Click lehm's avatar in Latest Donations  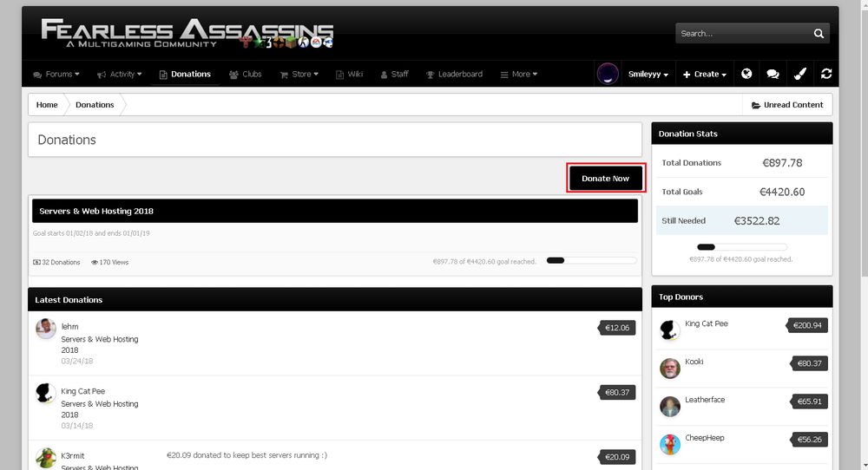coord(46,329)
